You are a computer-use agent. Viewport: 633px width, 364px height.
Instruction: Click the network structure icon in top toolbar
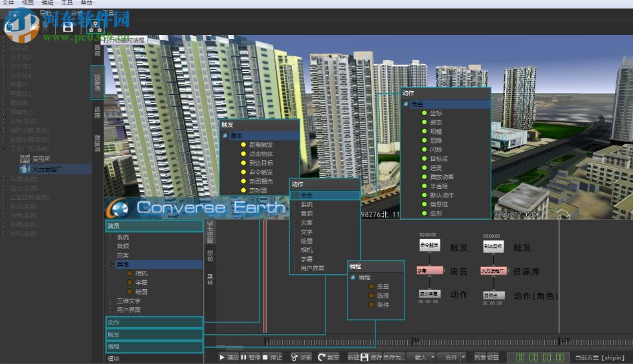[x=94, y=26]
